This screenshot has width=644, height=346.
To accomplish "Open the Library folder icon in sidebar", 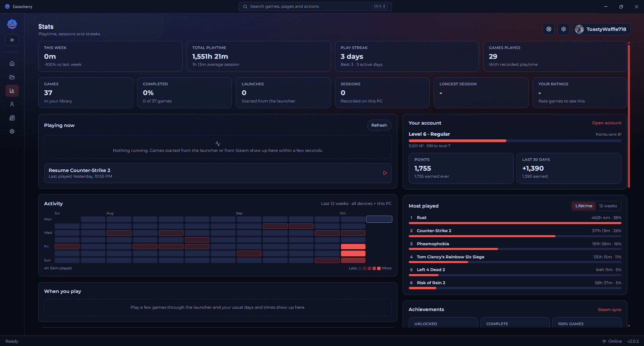I will (12, 77).
